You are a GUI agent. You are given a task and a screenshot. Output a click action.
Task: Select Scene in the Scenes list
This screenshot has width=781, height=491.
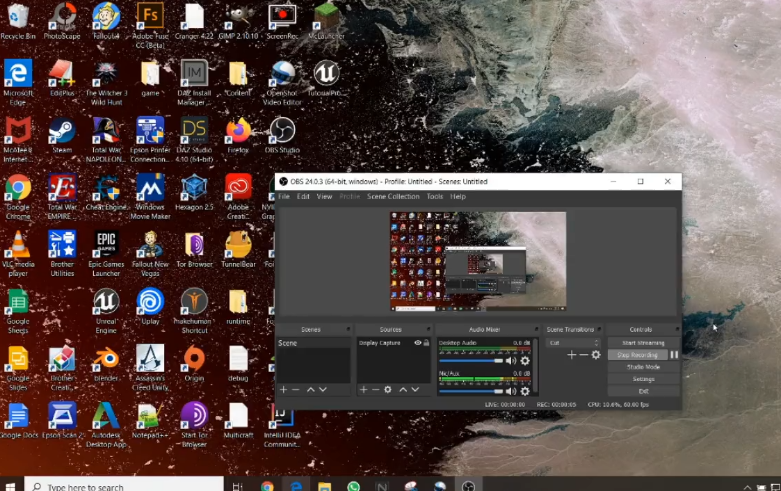313,343
